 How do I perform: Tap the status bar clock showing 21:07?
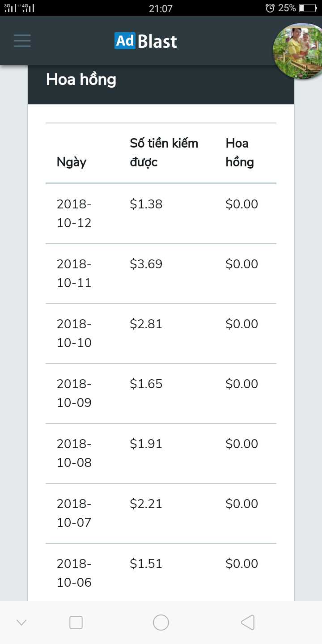(x=160, y=8)
